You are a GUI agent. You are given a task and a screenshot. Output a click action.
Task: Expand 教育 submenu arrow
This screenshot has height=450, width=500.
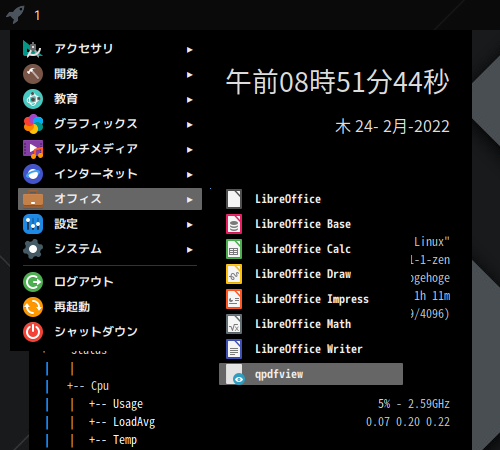pos(190,100)
